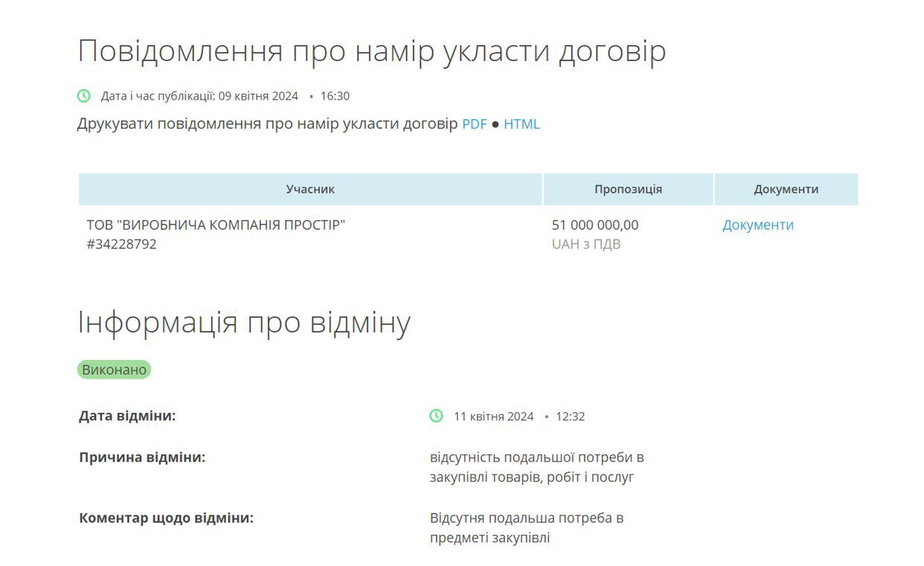924x566 pixels.
Task: Open the participant's Документи link
Action: [x=757, y=225]
